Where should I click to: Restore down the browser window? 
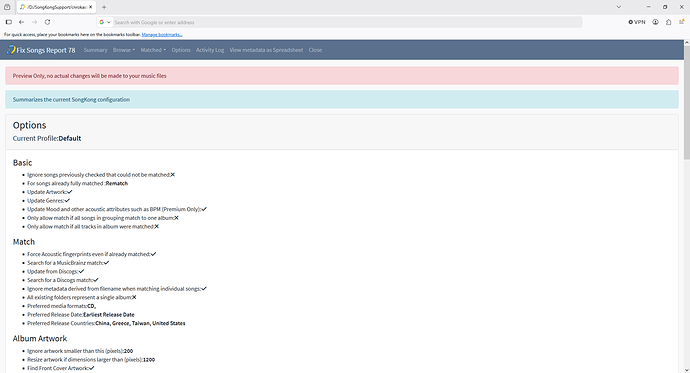pos(665,7)
